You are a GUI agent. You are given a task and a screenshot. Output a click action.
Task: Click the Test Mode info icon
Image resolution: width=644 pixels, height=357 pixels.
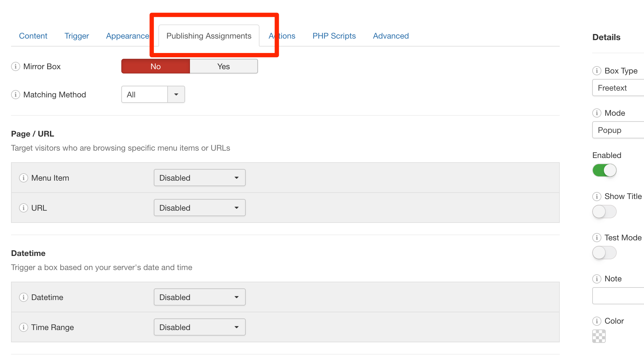pos(597,238)
